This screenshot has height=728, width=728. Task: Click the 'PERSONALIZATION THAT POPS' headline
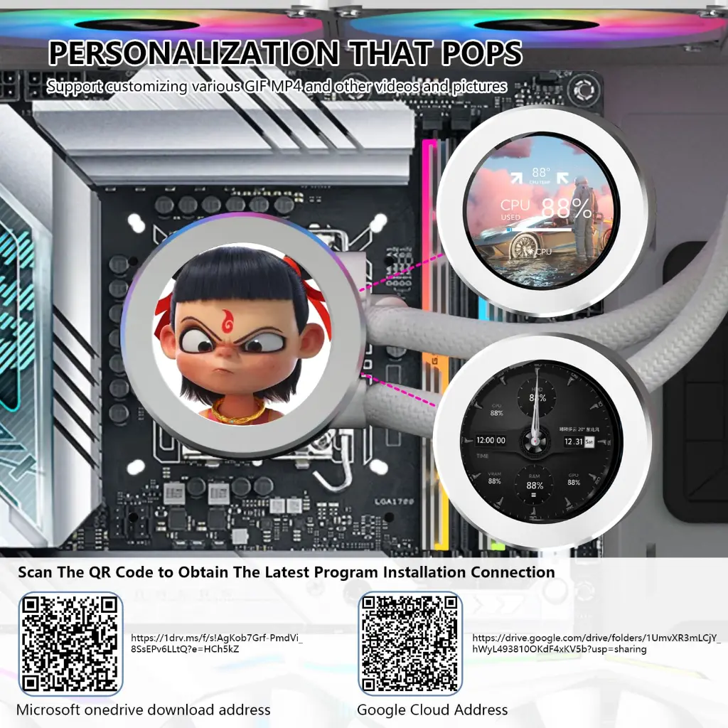click(x=285, y=53)
